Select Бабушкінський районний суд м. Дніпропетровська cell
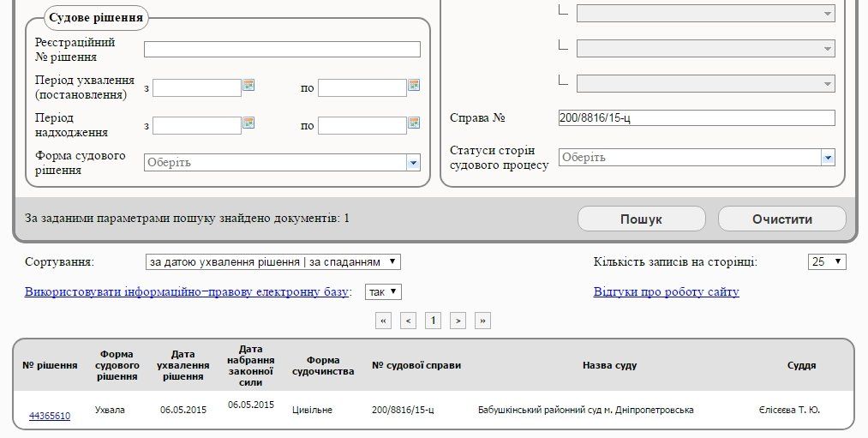 (586, 411)
